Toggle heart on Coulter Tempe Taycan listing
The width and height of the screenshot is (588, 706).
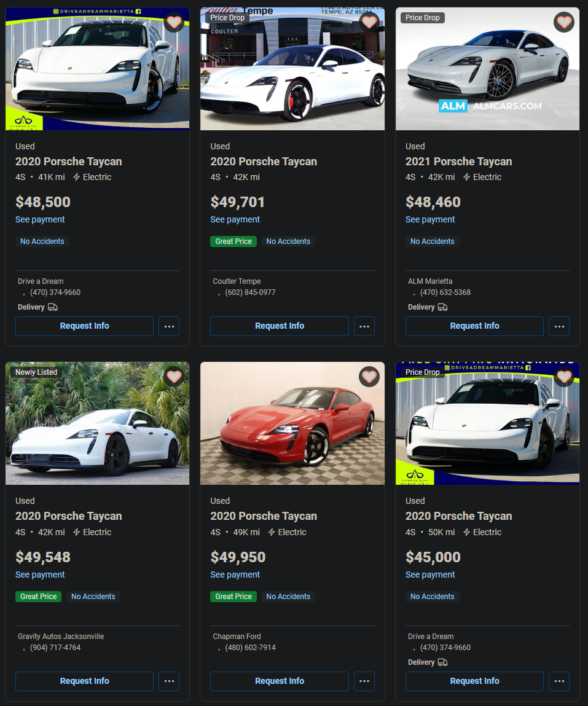coord(369,22)
